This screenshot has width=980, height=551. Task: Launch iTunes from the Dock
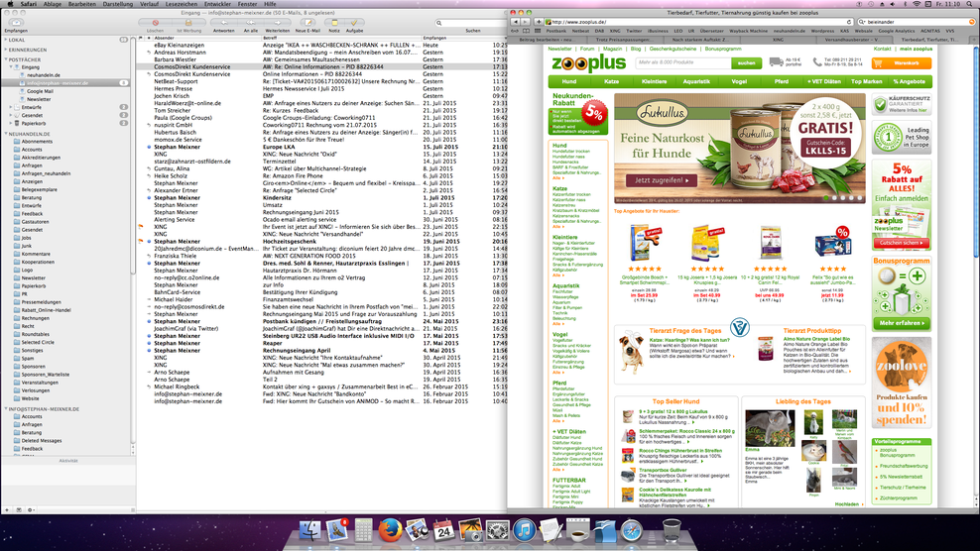click(525, 530)
